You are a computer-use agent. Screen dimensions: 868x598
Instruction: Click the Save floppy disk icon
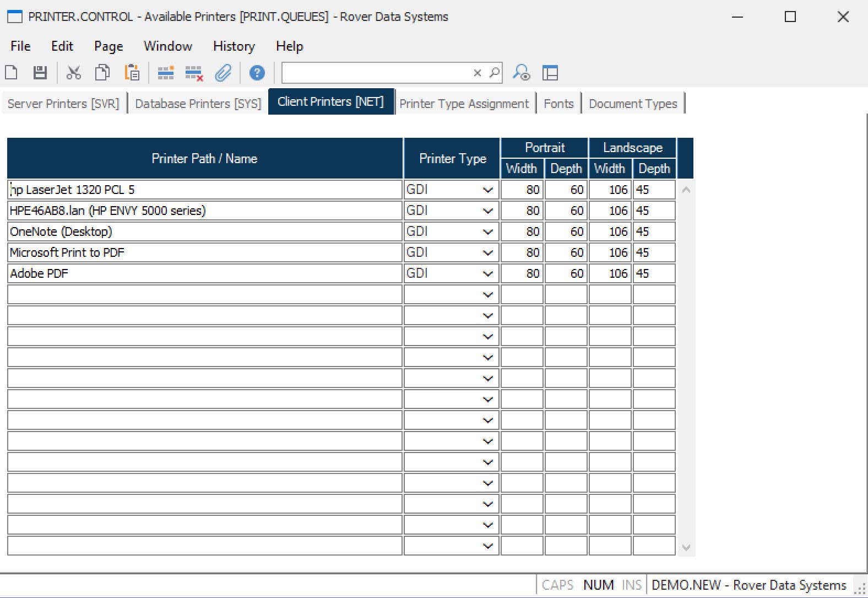[x=40, y=73]
